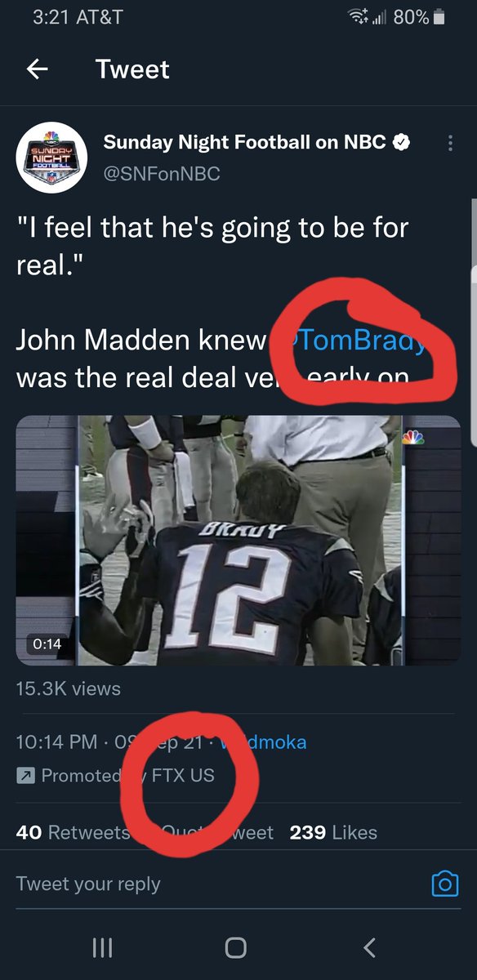
Task: Open the three-dot tweet options menu
Action: pos(450,144)
